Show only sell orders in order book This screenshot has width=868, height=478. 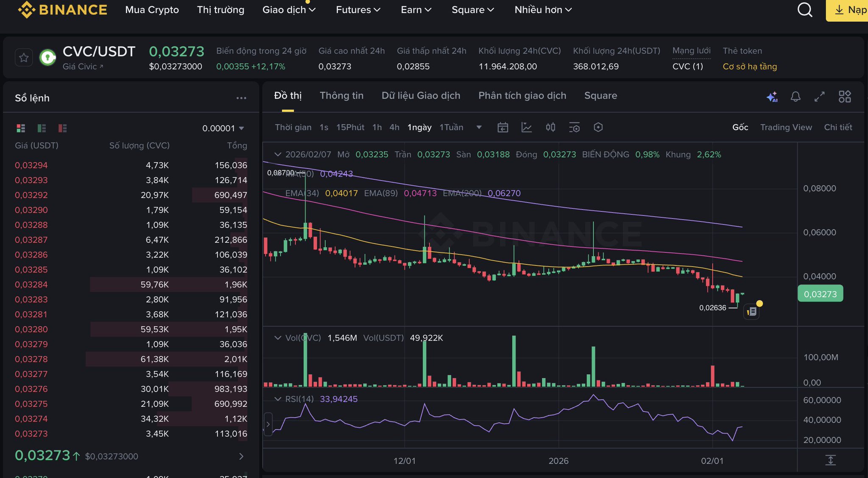point(63,128)
